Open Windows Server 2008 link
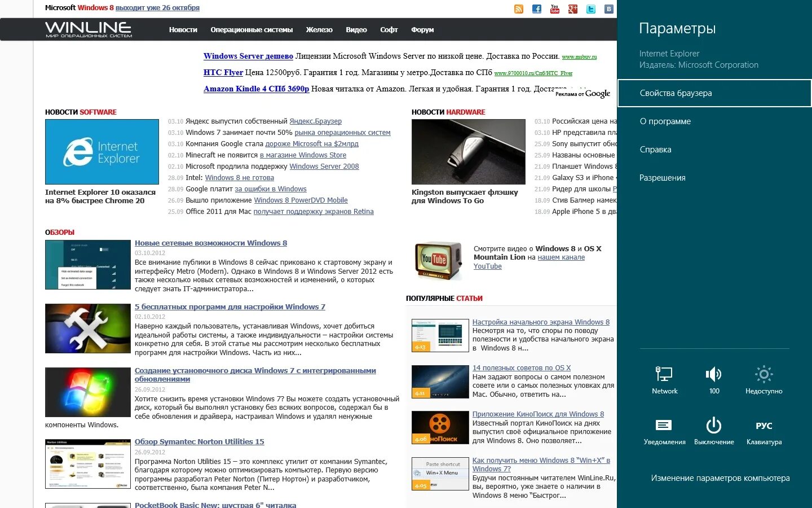Viewport: 812px width, 508px height. point(324,167)
